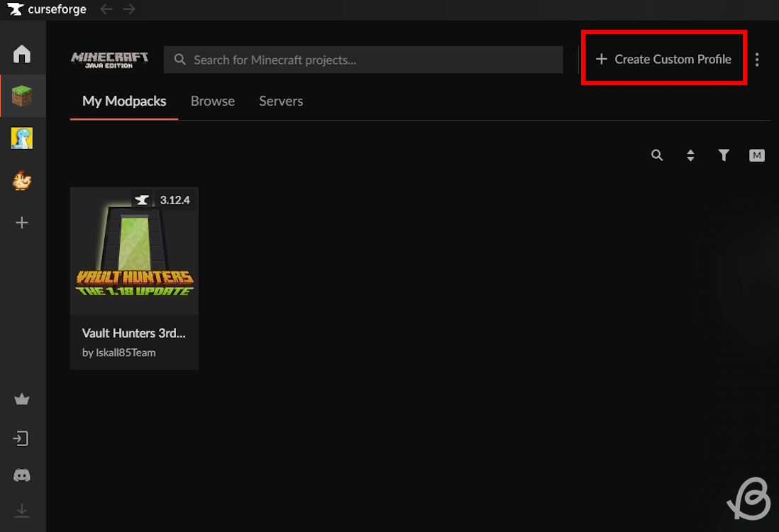The width and height of the screenshot is (779, 532).
Task: Click the sign-in icon in the sidebar
Action: click(x=21, y=438)
